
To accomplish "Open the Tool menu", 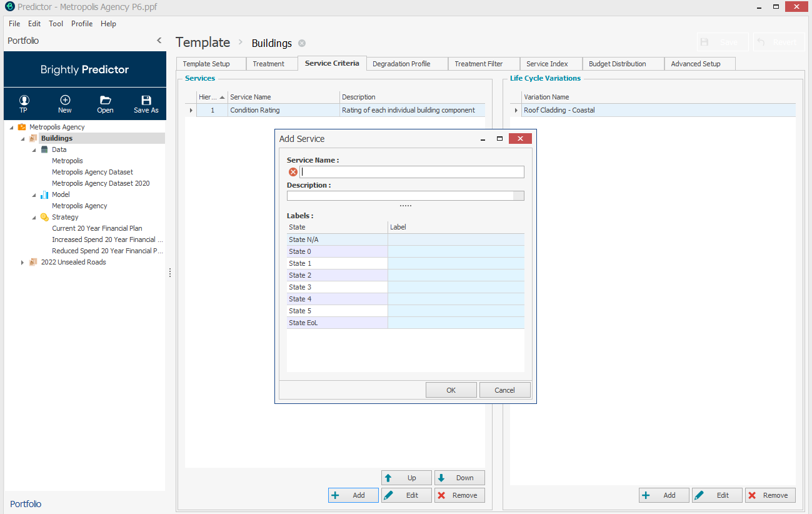I will (x=56, y=24).
